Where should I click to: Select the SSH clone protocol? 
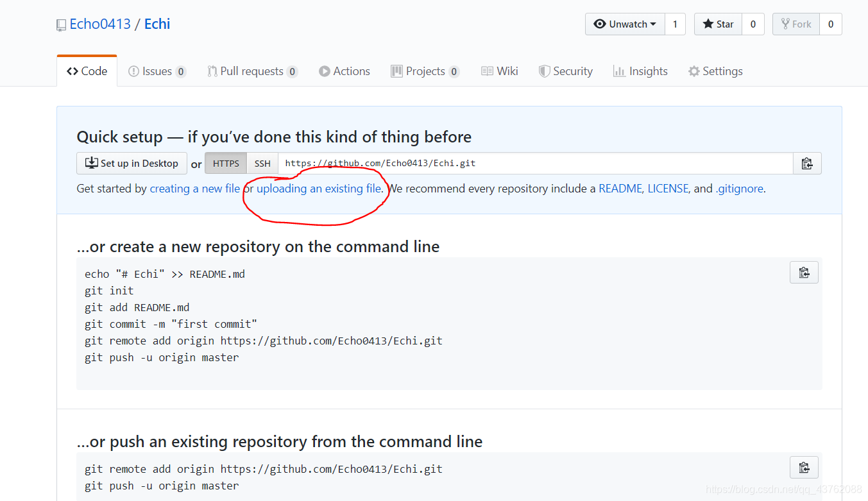pyautogui.click(x=262, y=164)
